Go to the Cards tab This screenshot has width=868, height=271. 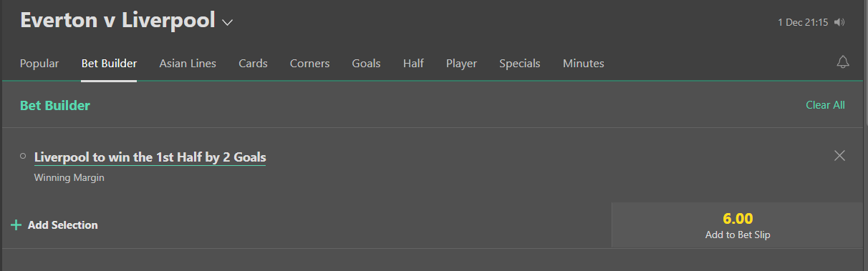click(253, 64)
